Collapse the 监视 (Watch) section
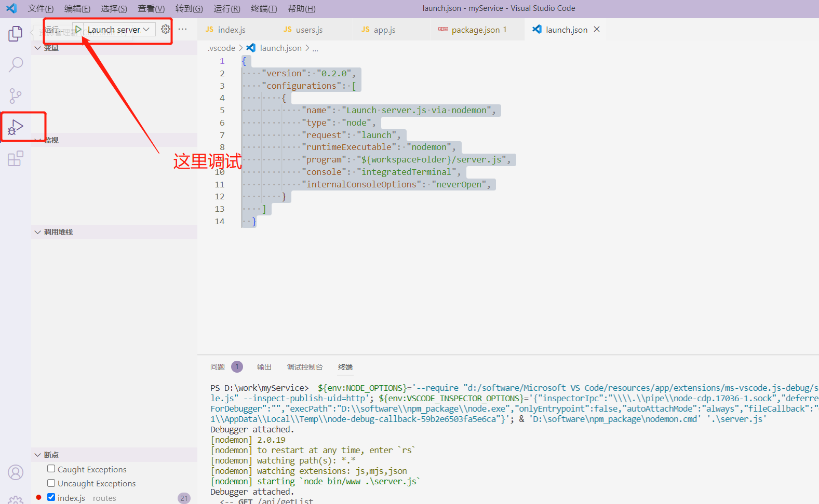 click(x=114, y=140)
